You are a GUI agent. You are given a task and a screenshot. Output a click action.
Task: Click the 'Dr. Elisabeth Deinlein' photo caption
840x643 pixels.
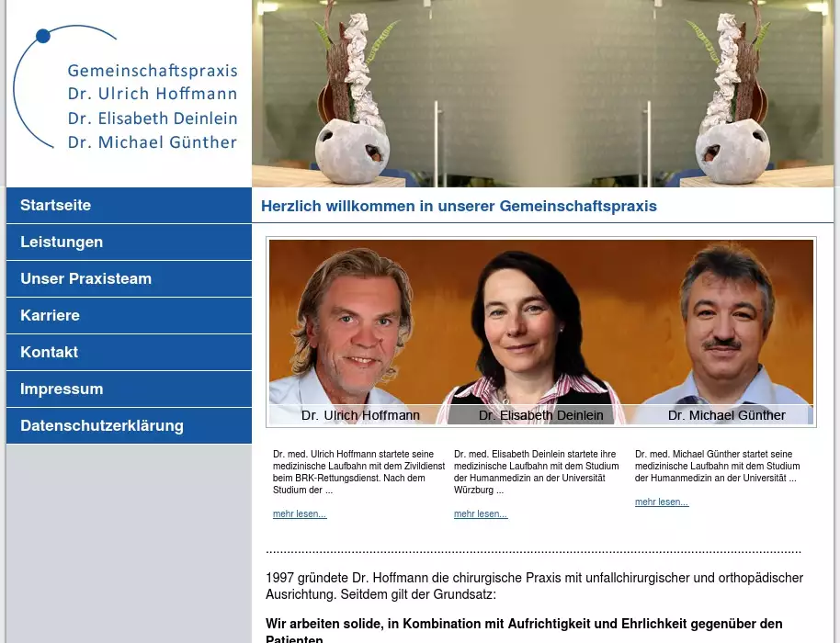click(x=540, y=415)
